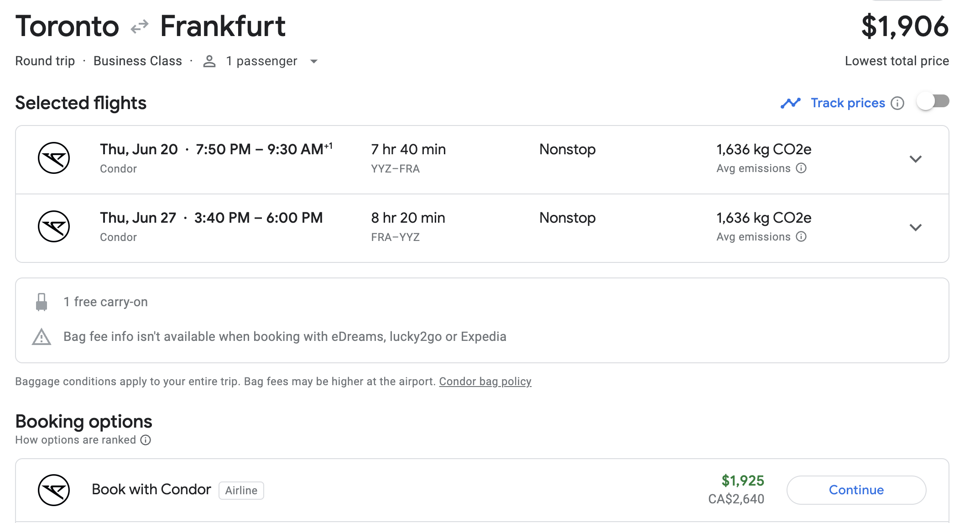Image resolution: width=980 pixels, height=523 pixels.
Task: Open the Condor bag policy link
Action: click(485, 382)
